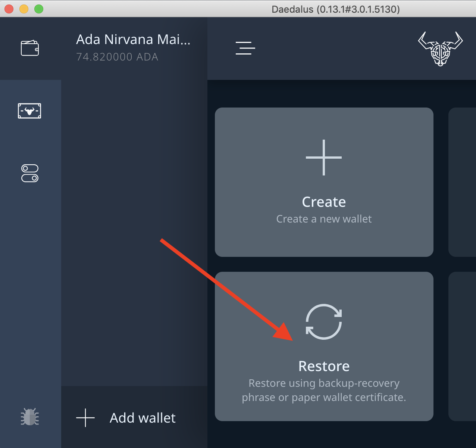Click the Create heading text
Screen dimensions: 476x448
(x=323, y=202)
